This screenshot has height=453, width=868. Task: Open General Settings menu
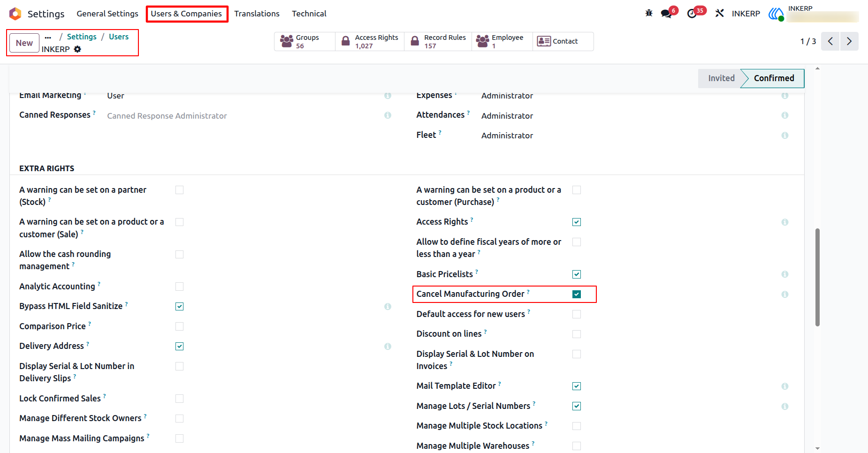coord(107,14)
